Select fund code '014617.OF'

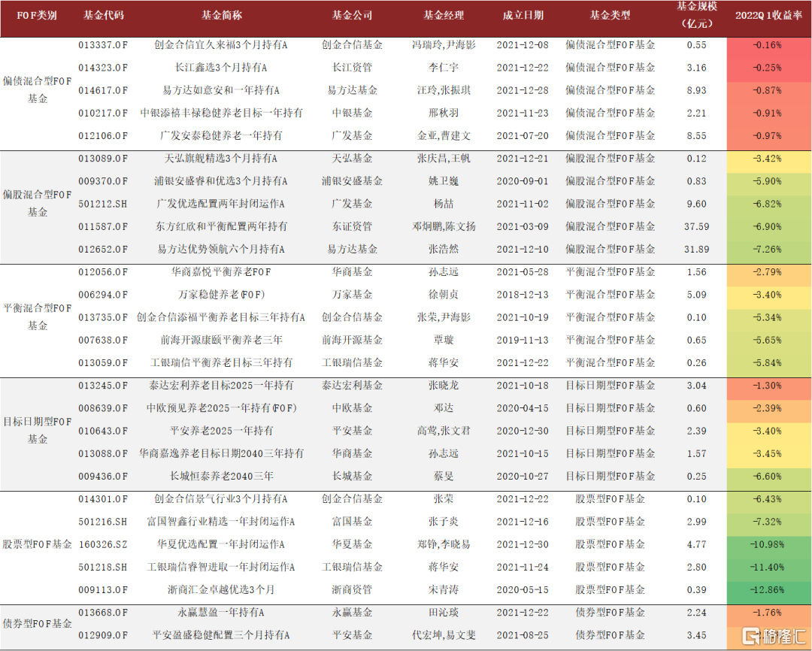coord(103,91)
